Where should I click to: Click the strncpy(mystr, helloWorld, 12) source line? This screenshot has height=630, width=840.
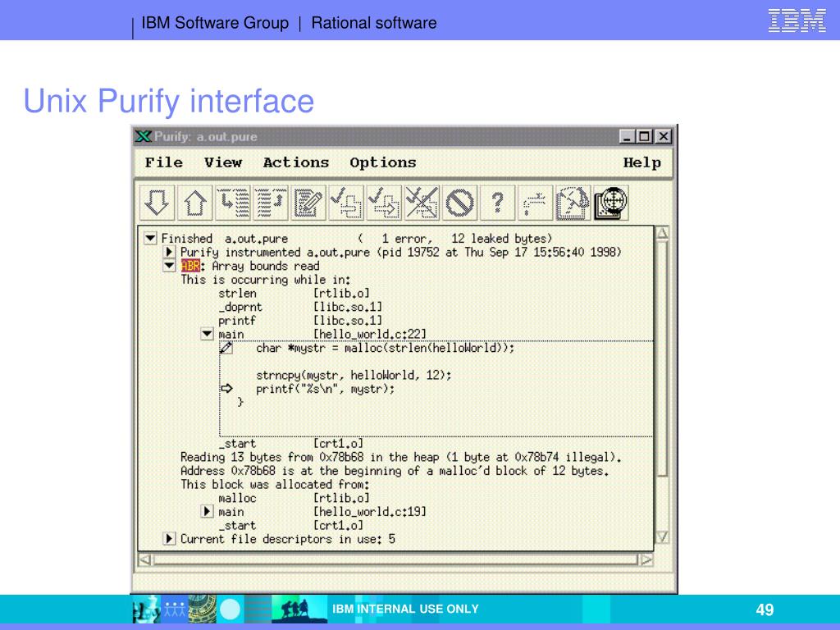tap(354, 375)
